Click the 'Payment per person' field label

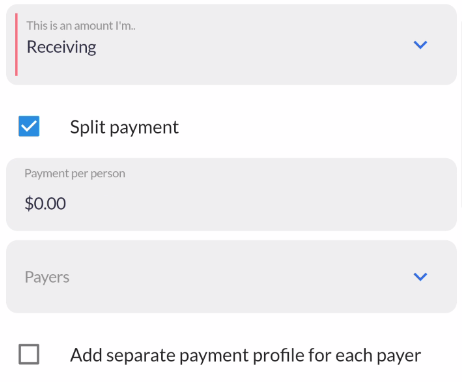pos(75,174)
